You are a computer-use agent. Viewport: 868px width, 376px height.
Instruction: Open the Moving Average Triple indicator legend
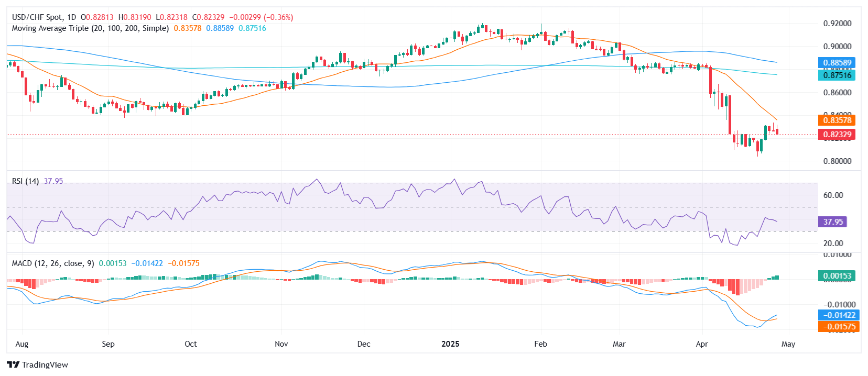pyautogui.click(x=90, y=28)
